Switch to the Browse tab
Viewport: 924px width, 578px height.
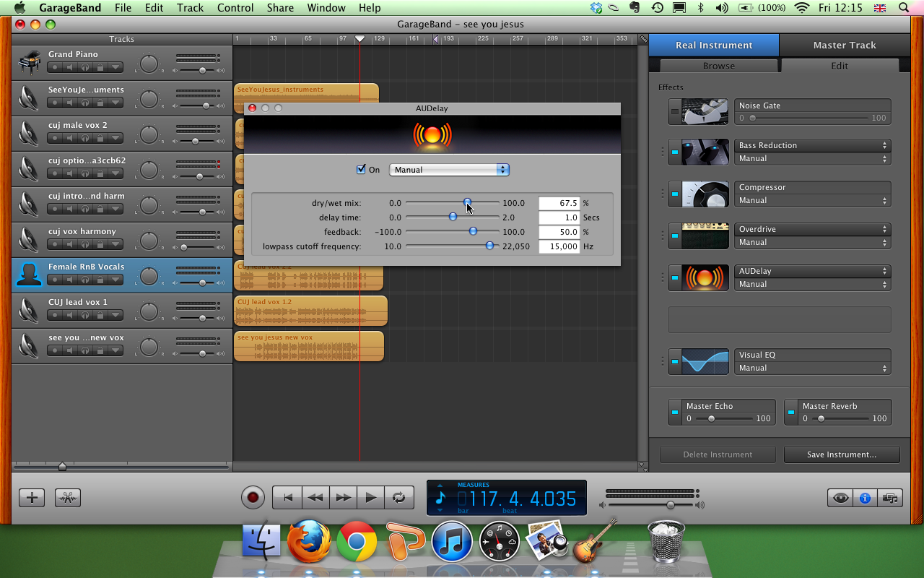(719, 66)
